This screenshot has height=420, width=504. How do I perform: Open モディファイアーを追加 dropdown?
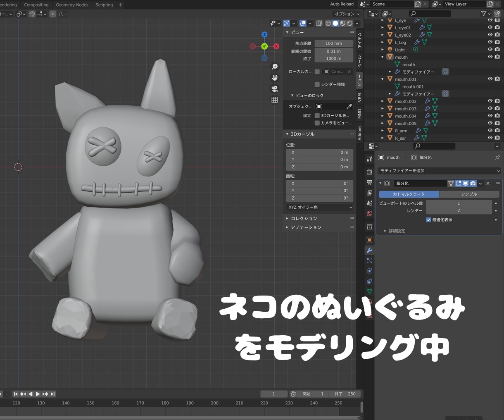tap(440, 171)
